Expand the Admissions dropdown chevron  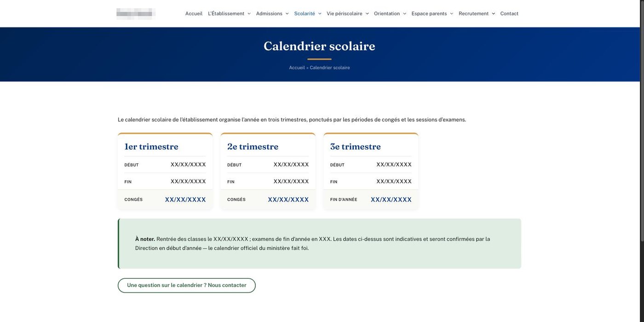(x=287, y=14)
